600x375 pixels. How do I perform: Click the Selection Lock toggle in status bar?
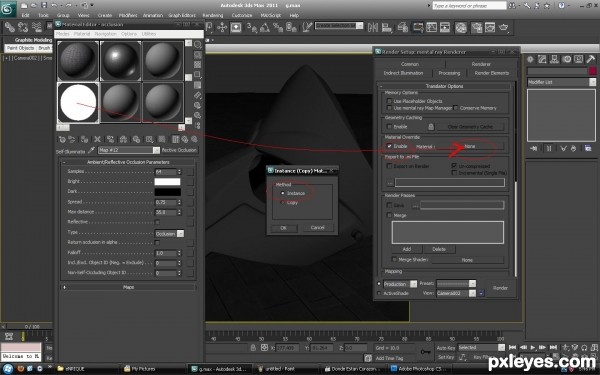point(253,347)
